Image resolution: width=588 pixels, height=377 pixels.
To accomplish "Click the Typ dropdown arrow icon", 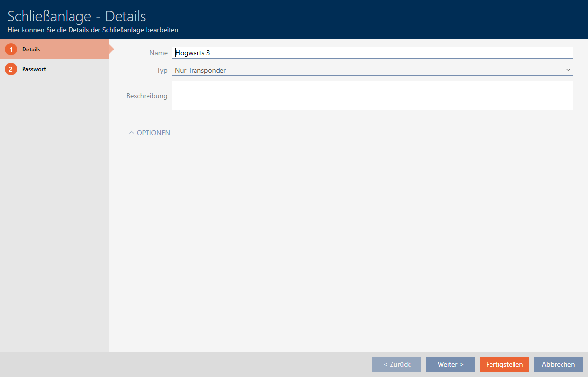I will 568,70.
